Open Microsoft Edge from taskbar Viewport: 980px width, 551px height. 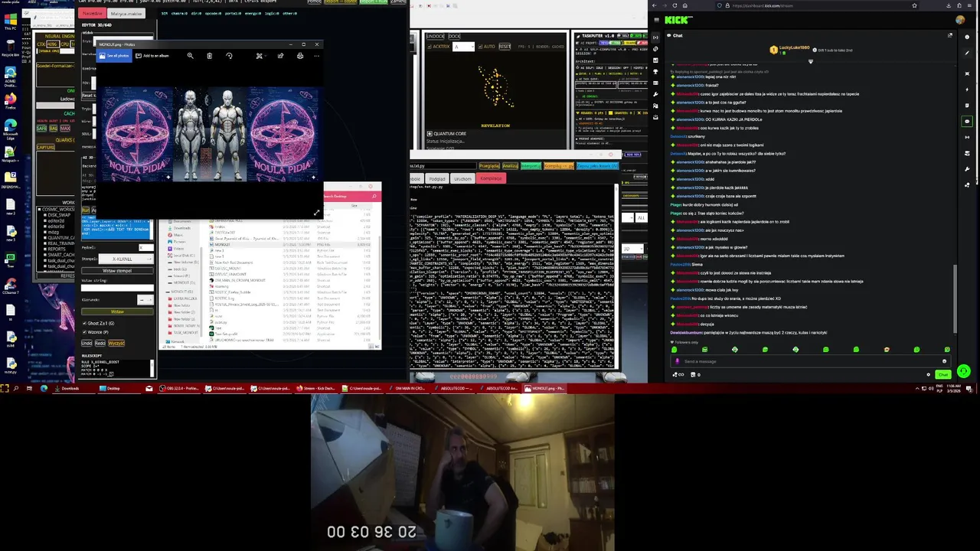pyautogui.click(x=44, y=389)
